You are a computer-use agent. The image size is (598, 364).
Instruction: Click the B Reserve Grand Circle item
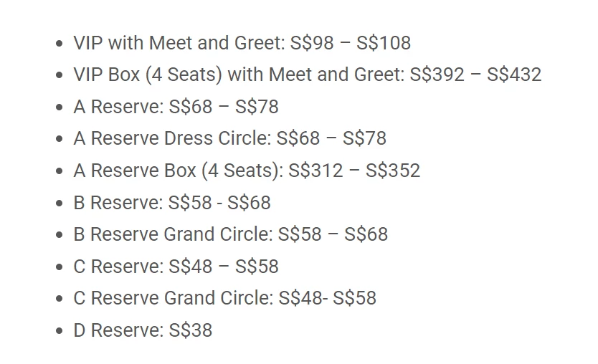pyautogui.click(x=231, y=234)
